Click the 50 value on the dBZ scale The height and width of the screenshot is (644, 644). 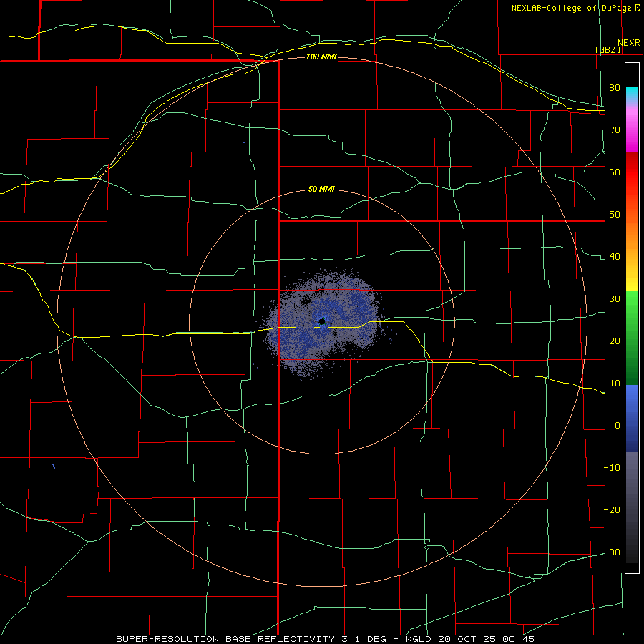pyautogui.click(x=615, y=215)
